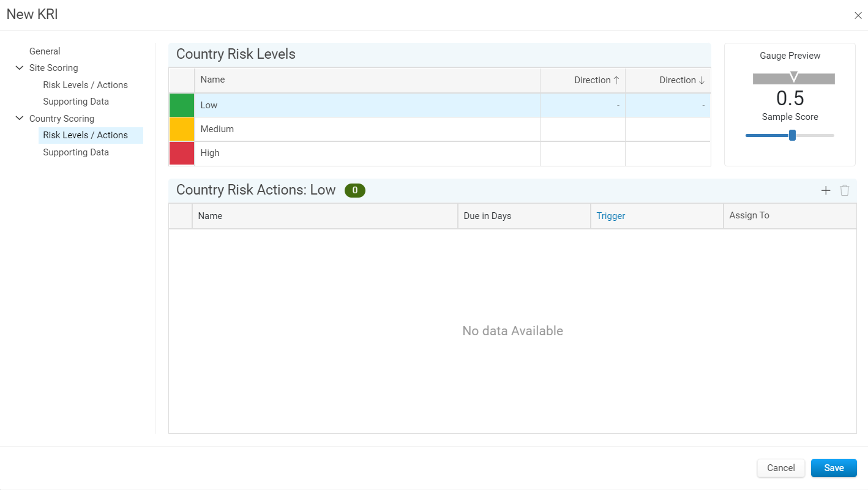This screenshot has height=490, width=868.
Task: Click the gauge preview triangle marker
Action: click(794, 76)
